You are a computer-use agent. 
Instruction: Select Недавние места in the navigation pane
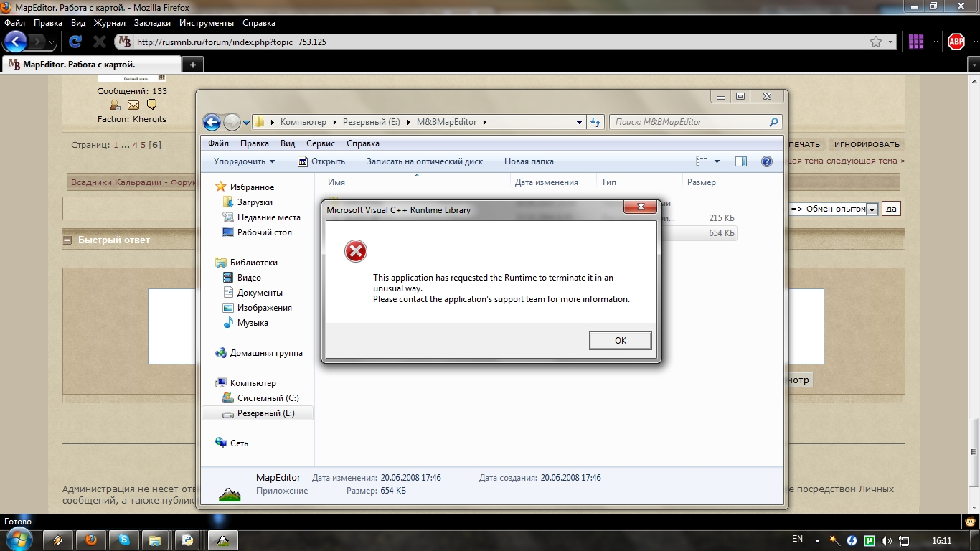(268, 217)
